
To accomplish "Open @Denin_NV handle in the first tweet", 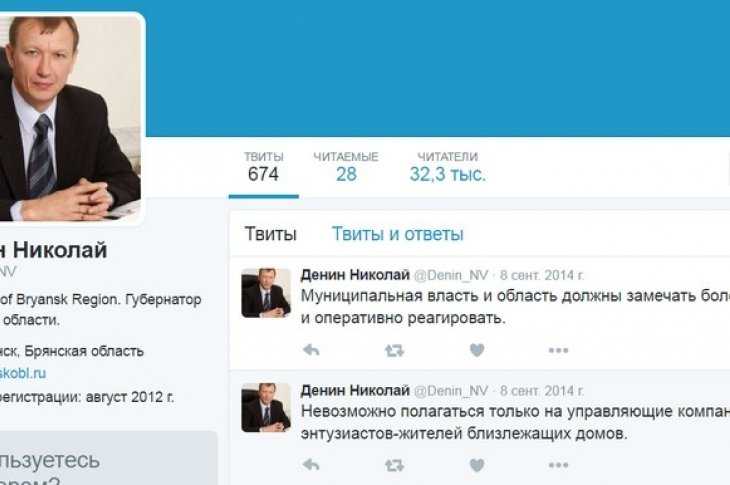I will (451, 275).
